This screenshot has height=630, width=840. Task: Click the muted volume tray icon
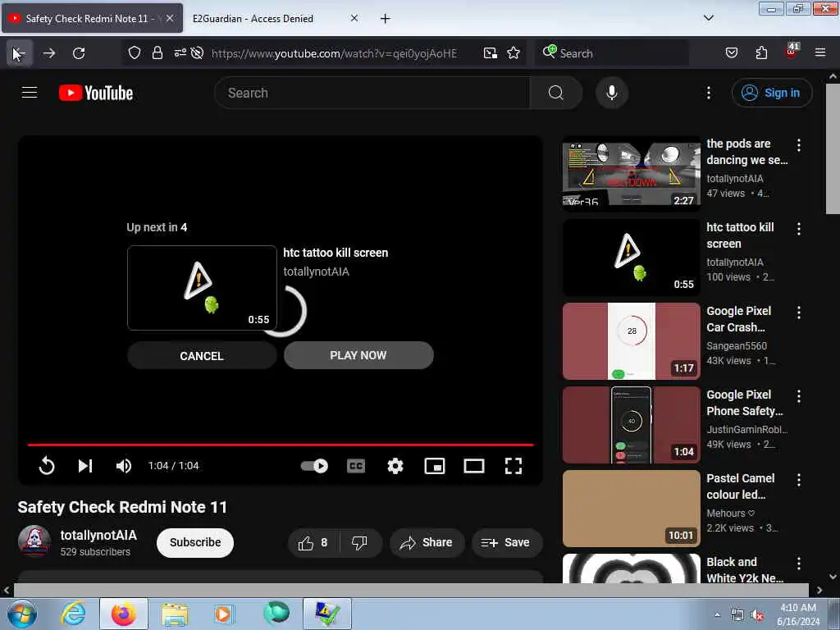click(x=757, y=615)
